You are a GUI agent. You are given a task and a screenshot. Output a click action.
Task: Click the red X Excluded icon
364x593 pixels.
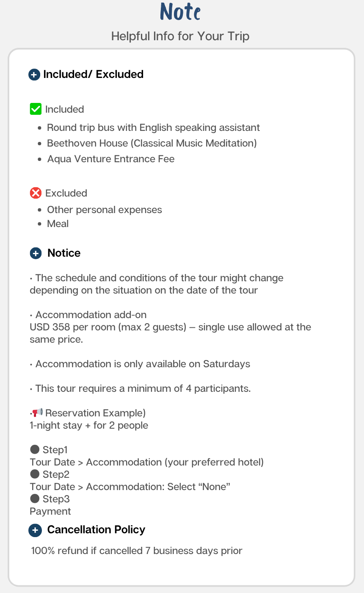pyautogui.click(x=36, y=193)
